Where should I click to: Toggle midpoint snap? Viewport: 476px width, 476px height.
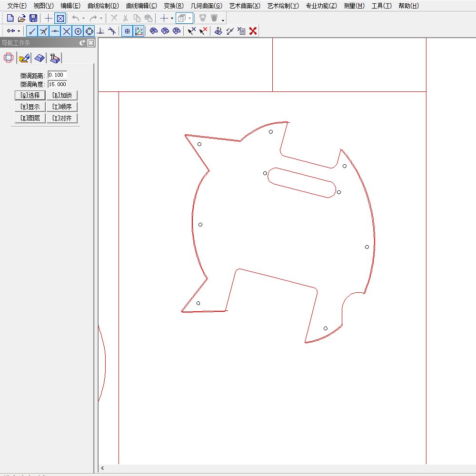[x=55, y=31]
